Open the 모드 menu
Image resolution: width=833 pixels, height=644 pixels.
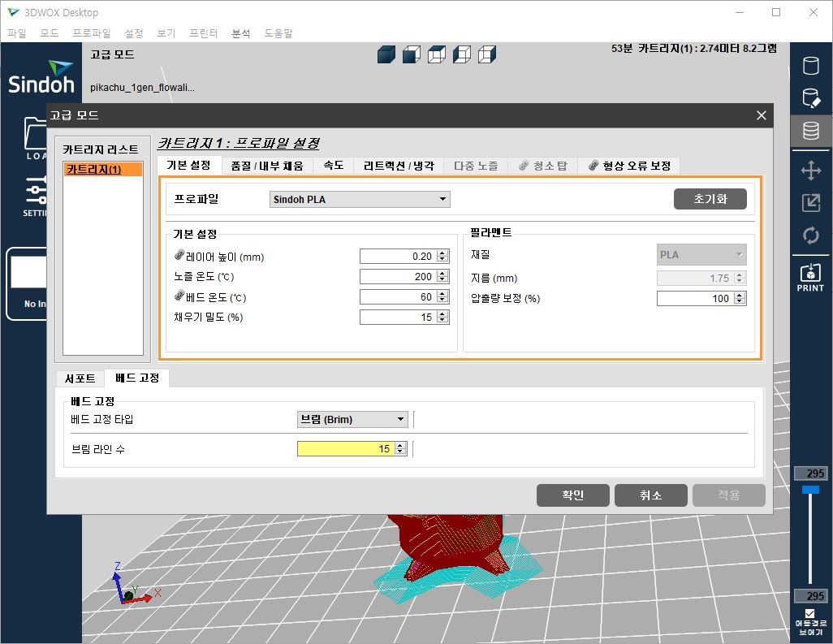point(50,33)
